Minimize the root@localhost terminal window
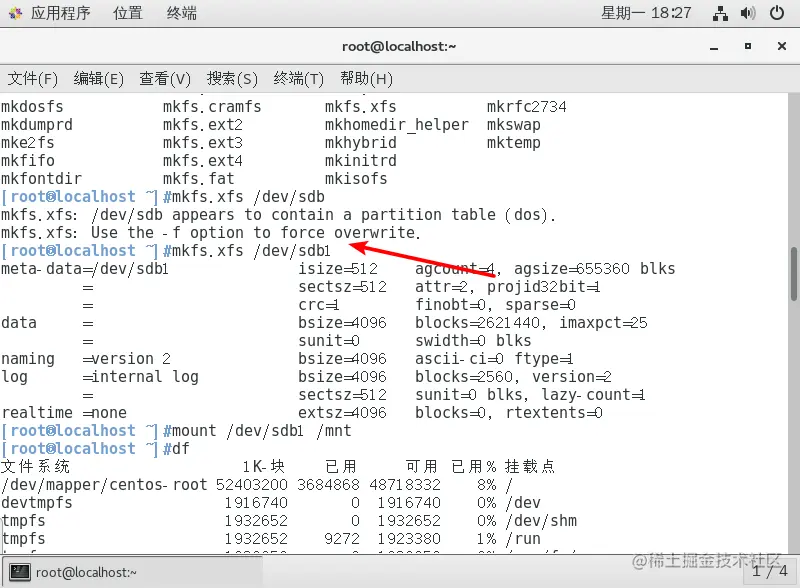This screenshot has height=588, width=800. [x=714, y=47]
